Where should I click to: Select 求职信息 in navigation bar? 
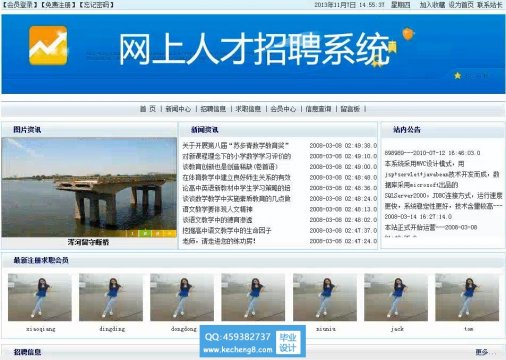pyautogui.click(x=248, y=109)
